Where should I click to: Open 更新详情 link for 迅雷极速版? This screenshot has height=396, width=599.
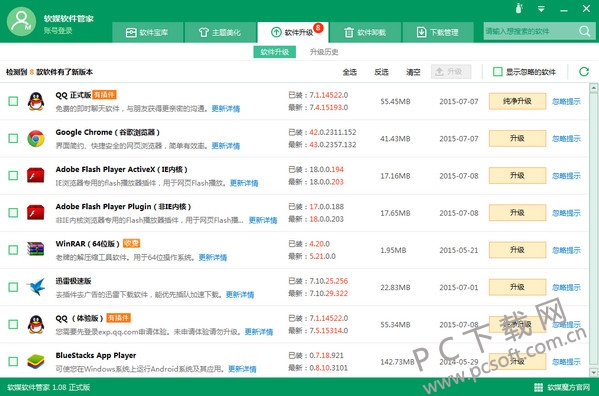point(240,294)
